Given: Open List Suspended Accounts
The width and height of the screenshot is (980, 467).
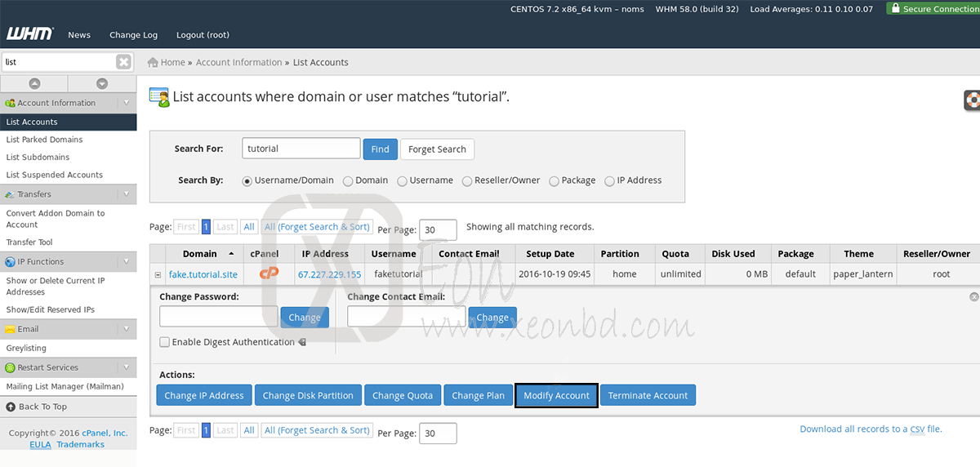Looking at the screenshot, I should [x=54, y=175].
